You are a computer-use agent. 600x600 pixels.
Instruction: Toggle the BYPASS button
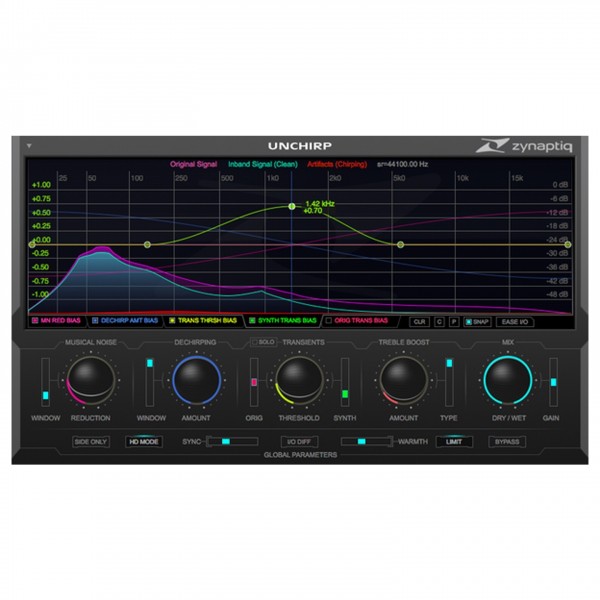tap(507, 442)
